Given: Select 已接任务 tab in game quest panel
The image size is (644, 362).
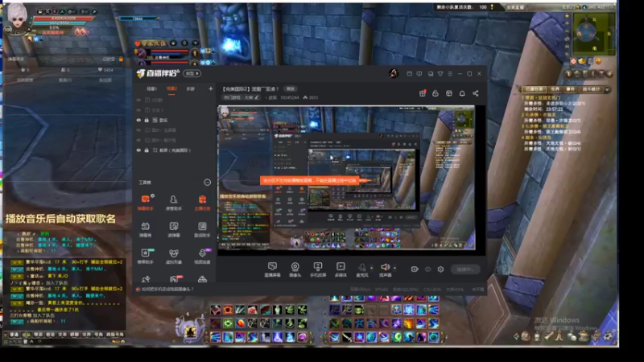Looking at the screenshot, I should (x=534, y=89).
